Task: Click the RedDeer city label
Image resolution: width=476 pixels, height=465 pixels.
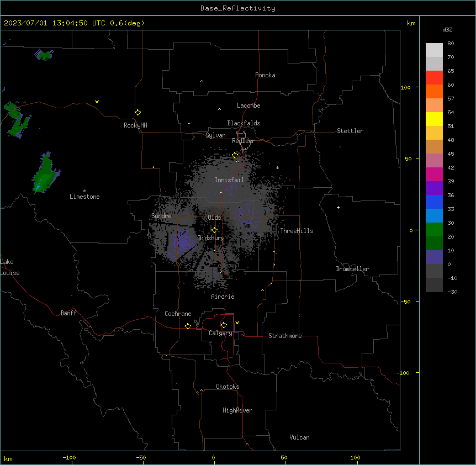Action: tap(243, 141)
